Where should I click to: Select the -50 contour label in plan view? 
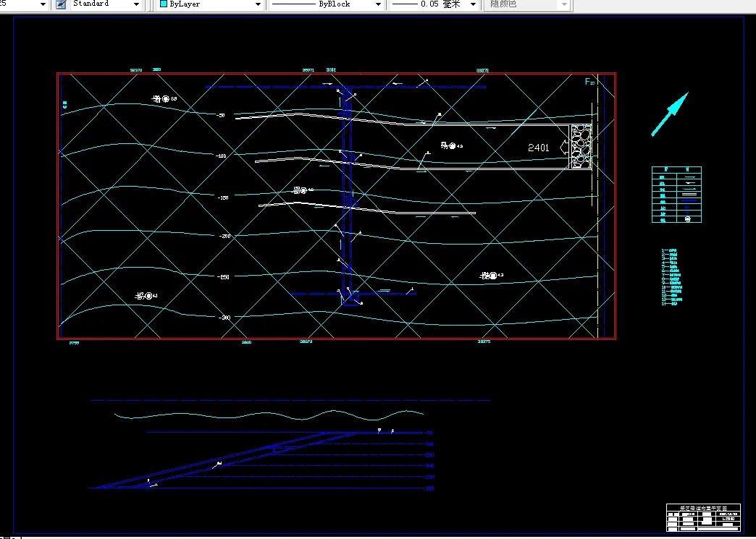coord(220,116)
